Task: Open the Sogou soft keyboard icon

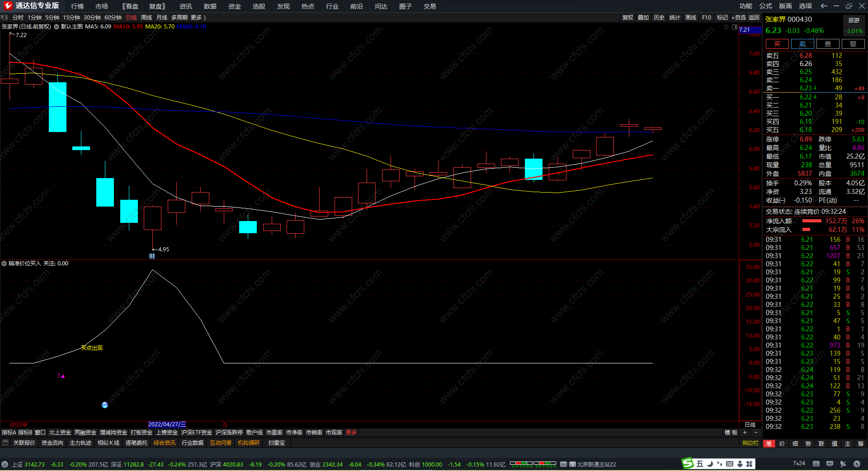Action: point(730,464)
